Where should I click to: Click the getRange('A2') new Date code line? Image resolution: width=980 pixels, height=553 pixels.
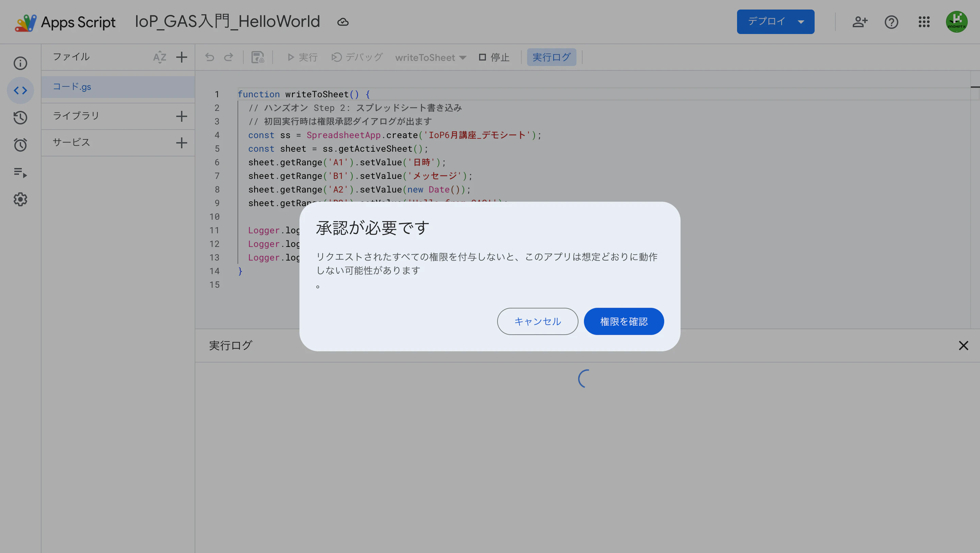click(360, 189)
